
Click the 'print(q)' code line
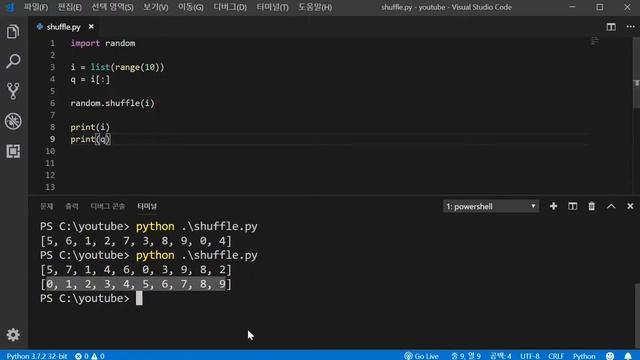pos(90,139)
